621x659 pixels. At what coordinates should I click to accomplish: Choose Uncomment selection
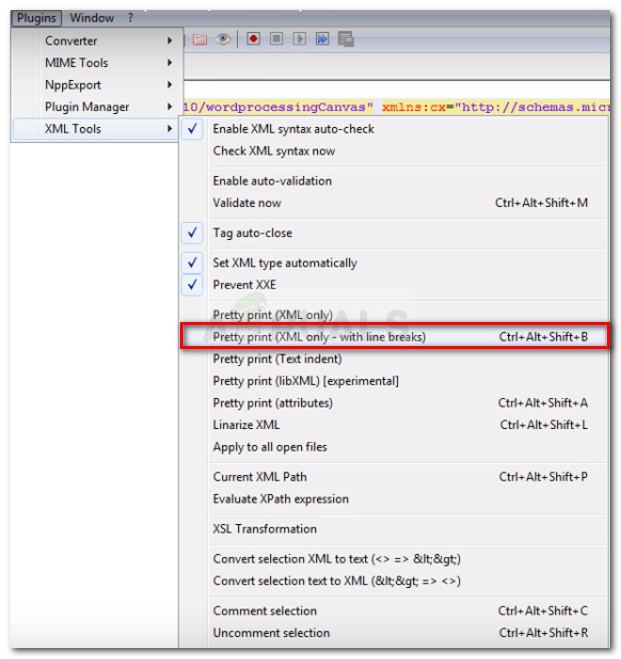[394, 633]
